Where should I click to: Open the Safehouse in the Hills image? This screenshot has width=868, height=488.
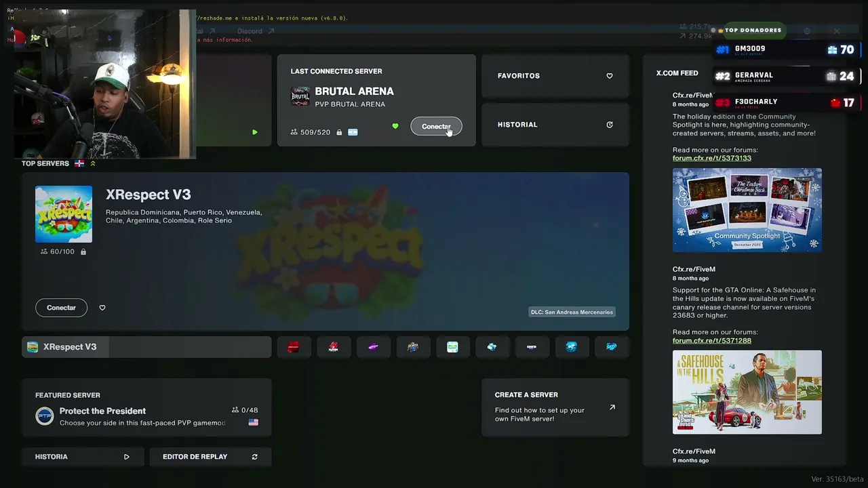pyautogui.click(x=747, y=392)
